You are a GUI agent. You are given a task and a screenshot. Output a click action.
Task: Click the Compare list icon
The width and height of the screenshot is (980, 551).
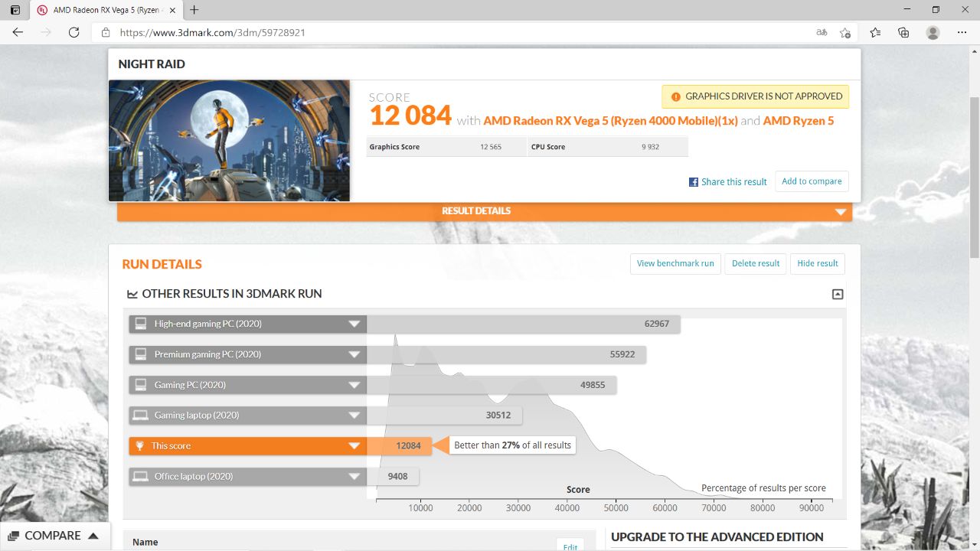pos(12,536)
